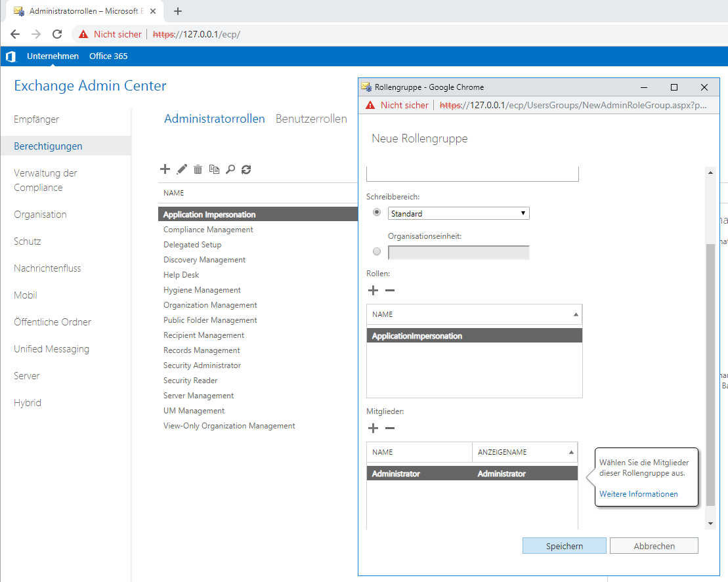728x582 pixels.
Task: Select the Standard write scope radio button
Action: point(377,213)
